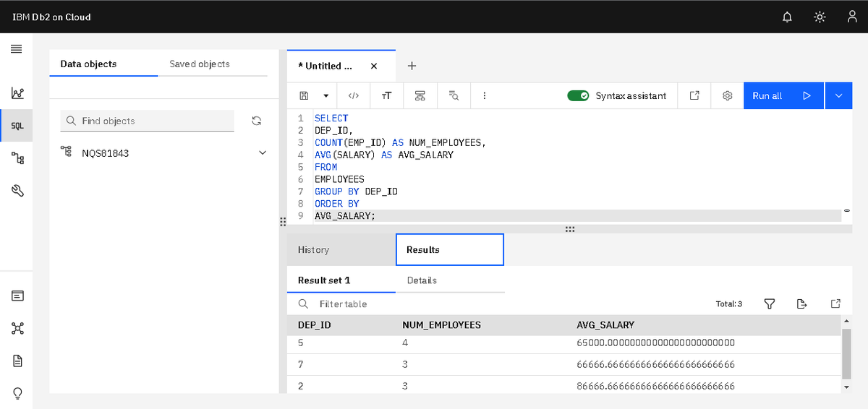
Task: Open the wrench administration sidebar icon
Action: pos(17,191)
